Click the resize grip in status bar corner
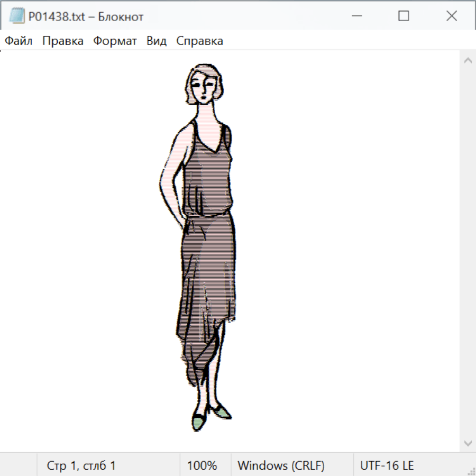This screenshot has height=476, width=476. point(471,471)
